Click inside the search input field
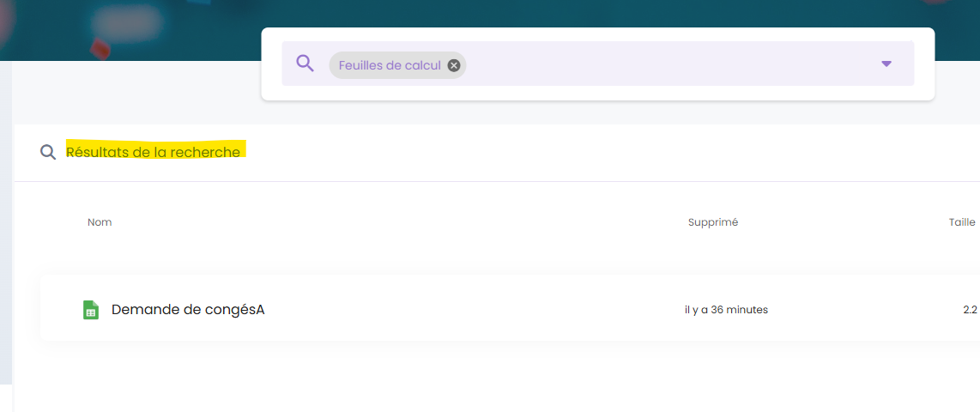Image resolution: width=980 pixels, height=412 pixels. (x=669, y=64)
